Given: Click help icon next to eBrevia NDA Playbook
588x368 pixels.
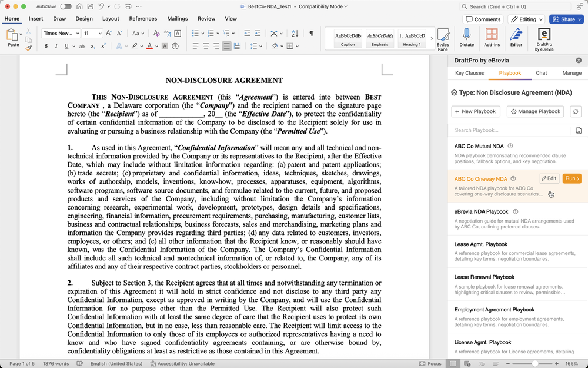Looking at the screenshot, I should [515, 211].
